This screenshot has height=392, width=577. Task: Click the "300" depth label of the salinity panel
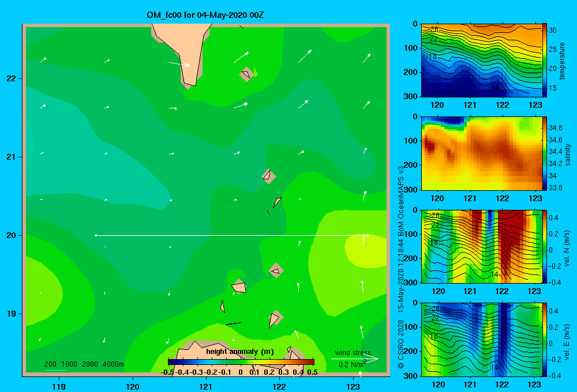411,190
